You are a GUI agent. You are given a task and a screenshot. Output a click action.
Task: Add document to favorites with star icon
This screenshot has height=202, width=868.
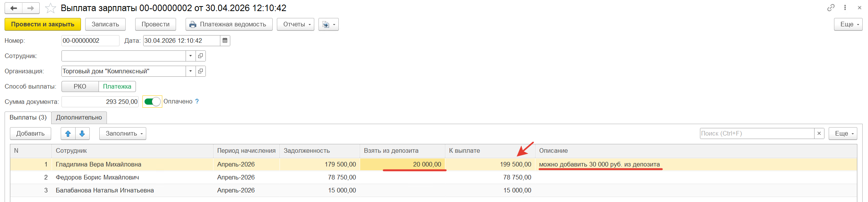click(50, 8)
